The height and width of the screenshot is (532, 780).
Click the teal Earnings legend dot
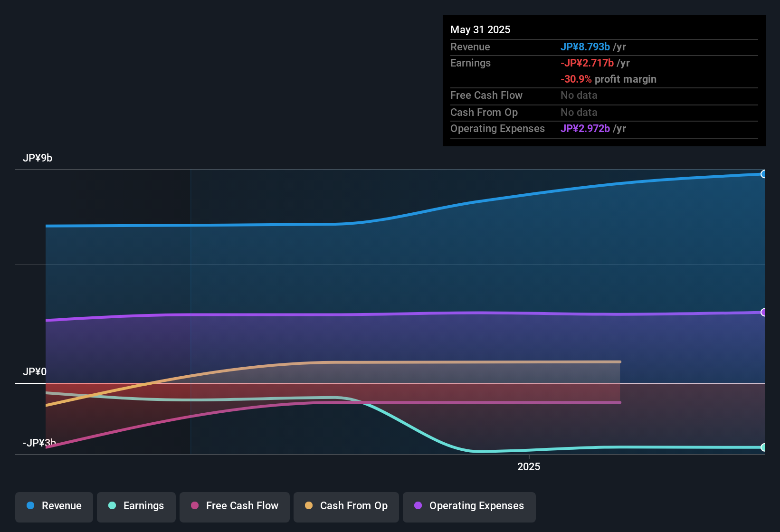[x=112, y=505]
